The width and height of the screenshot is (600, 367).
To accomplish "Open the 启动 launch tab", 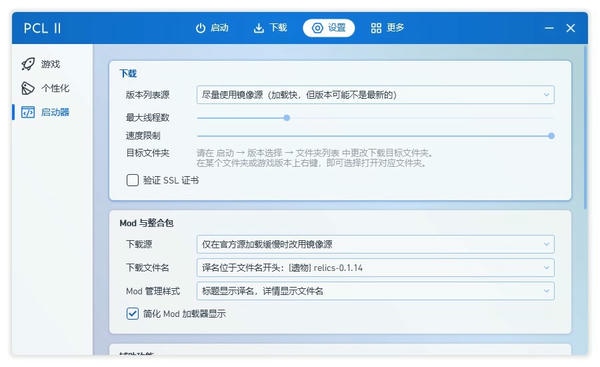I will point(212,28).
